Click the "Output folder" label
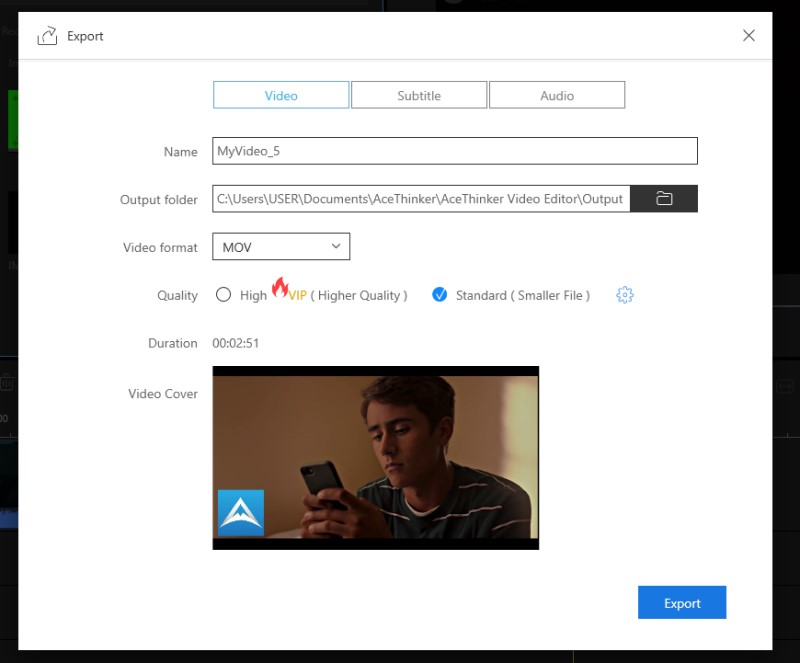Image resolution: width=800 pixels, height=663 pixels. pyautogui.click(x=159, y=200)
